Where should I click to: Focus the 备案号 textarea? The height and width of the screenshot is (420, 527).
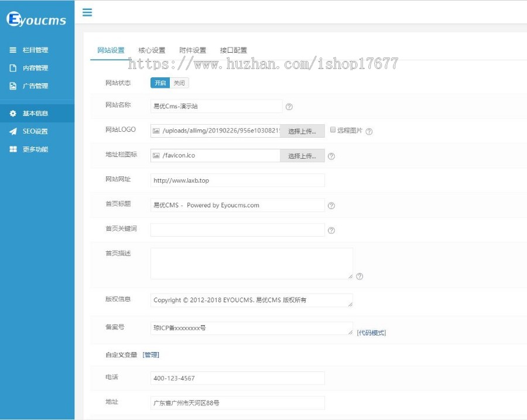click(252, 328)
